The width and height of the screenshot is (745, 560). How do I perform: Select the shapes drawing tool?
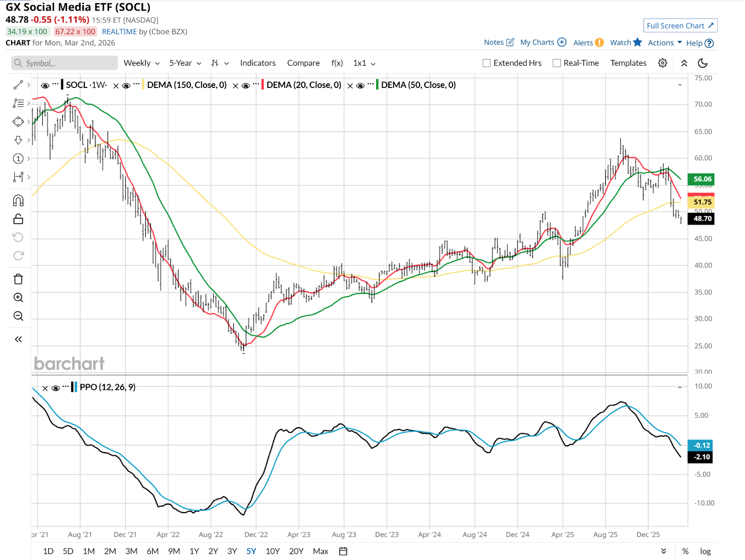pyautogui.click(x=18, y=121)
